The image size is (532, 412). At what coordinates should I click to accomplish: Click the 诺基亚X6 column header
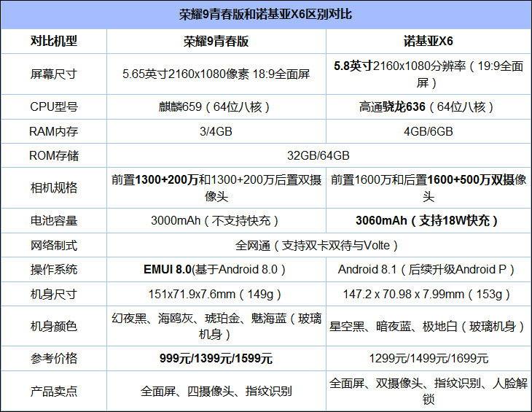[x=429, y=41]
